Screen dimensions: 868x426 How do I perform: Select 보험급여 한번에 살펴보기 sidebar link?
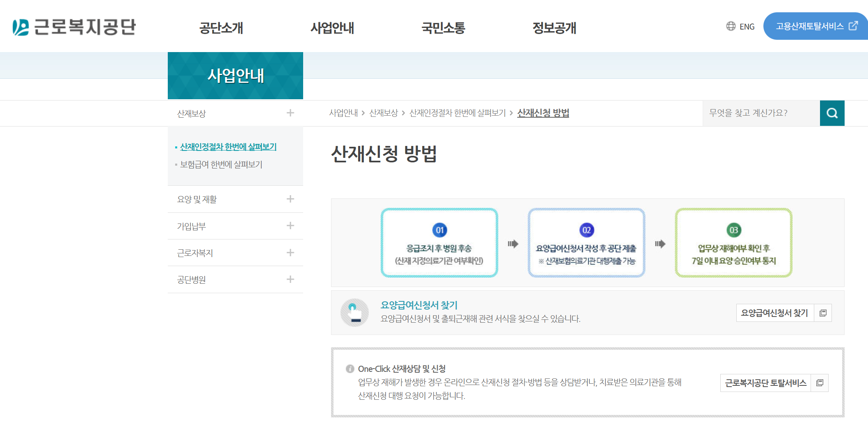(221, 164)
